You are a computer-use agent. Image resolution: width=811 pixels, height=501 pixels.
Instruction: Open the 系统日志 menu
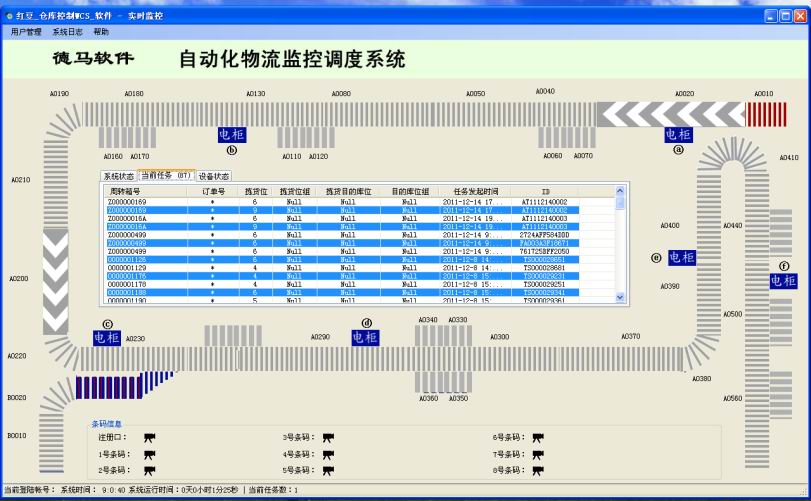(68, 32)
